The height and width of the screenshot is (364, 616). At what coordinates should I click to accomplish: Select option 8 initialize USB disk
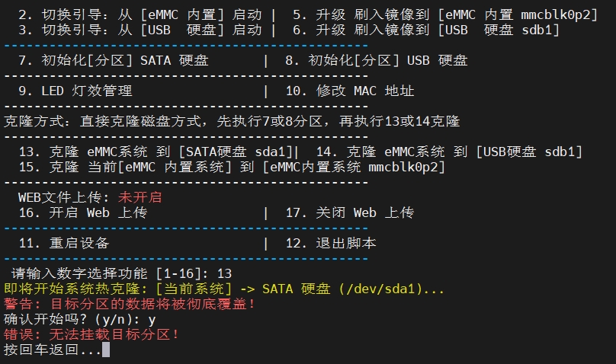click(x=377, y=60)
